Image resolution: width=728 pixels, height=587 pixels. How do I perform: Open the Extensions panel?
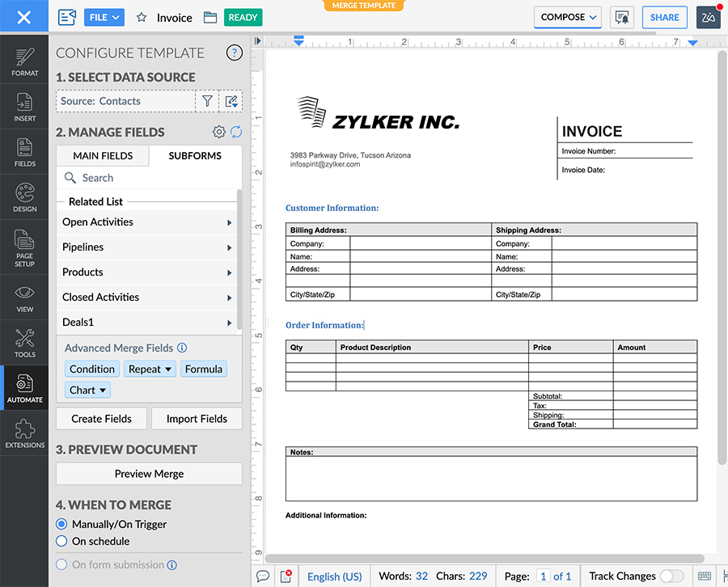click(x=24, y=433)
